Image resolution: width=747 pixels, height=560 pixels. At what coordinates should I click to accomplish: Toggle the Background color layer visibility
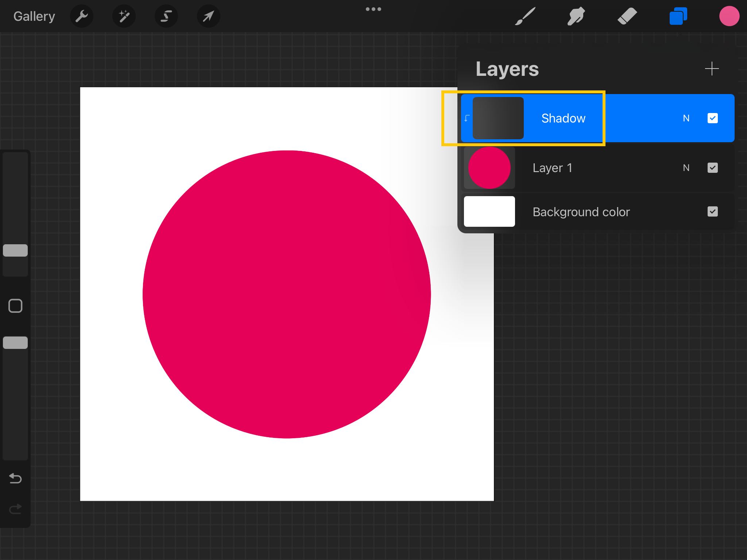click(x=713, y=211)
